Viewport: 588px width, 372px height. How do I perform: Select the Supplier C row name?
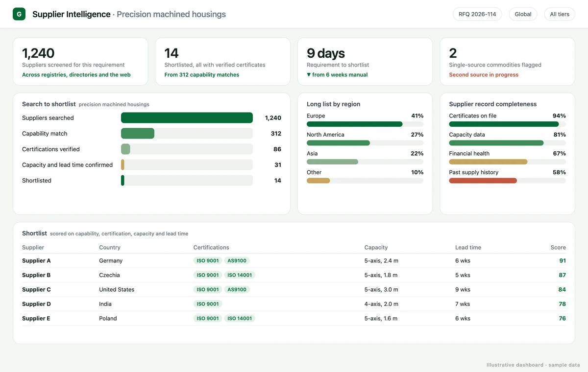click(36, 290)
